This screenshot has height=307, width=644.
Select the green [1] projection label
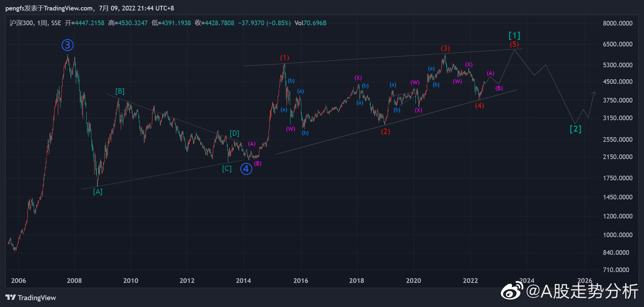coord(515,35)
